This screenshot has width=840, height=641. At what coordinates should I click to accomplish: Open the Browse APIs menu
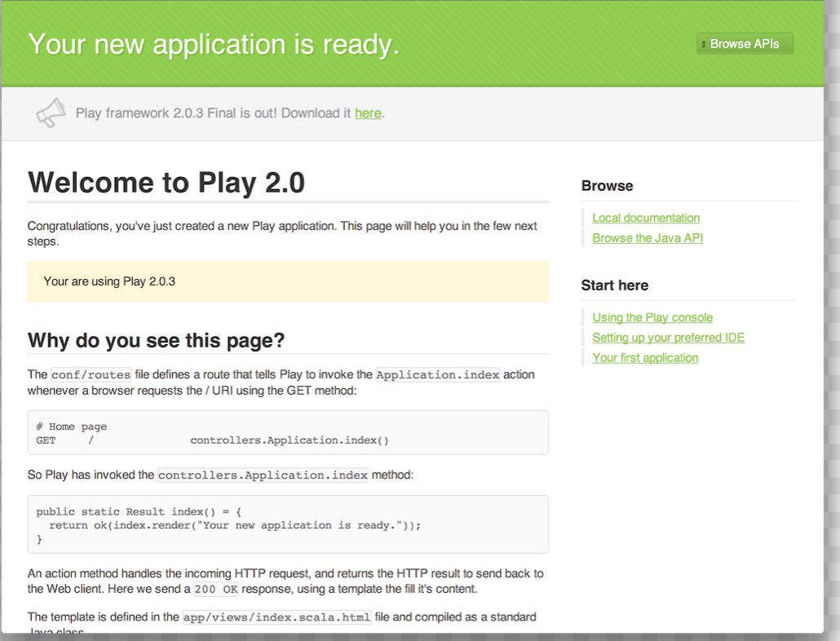tap(744, 44)
